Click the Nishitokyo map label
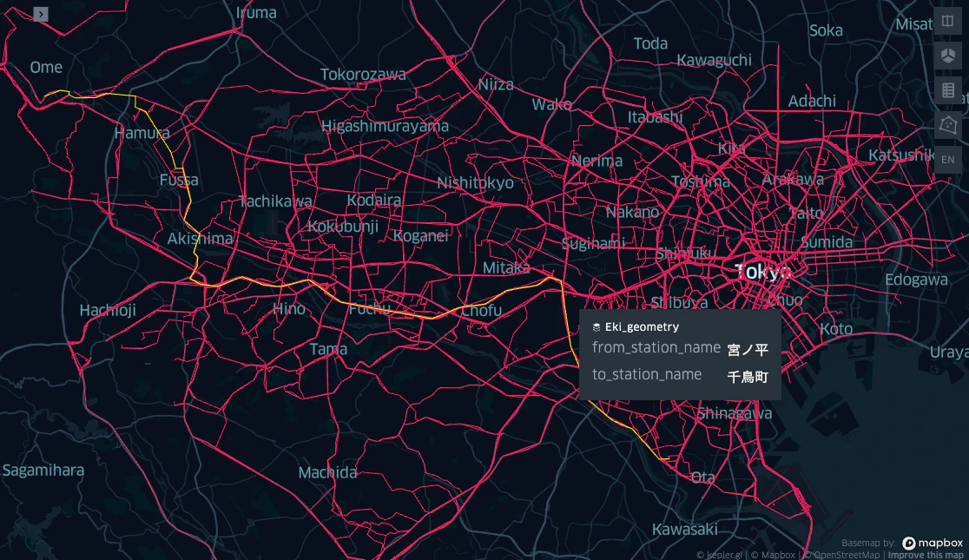Screen dimensions: 969x560 coord(475,183)
